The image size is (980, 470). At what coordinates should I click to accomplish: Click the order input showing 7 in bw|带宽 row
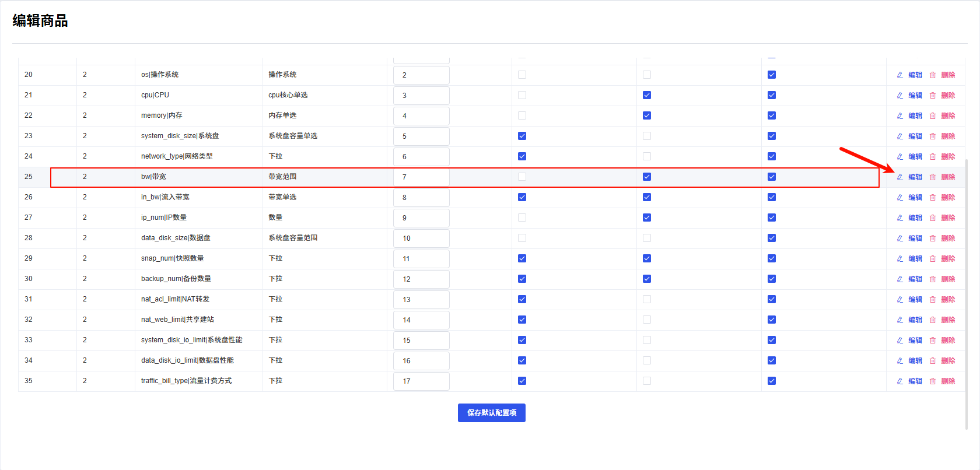[421, 177]
